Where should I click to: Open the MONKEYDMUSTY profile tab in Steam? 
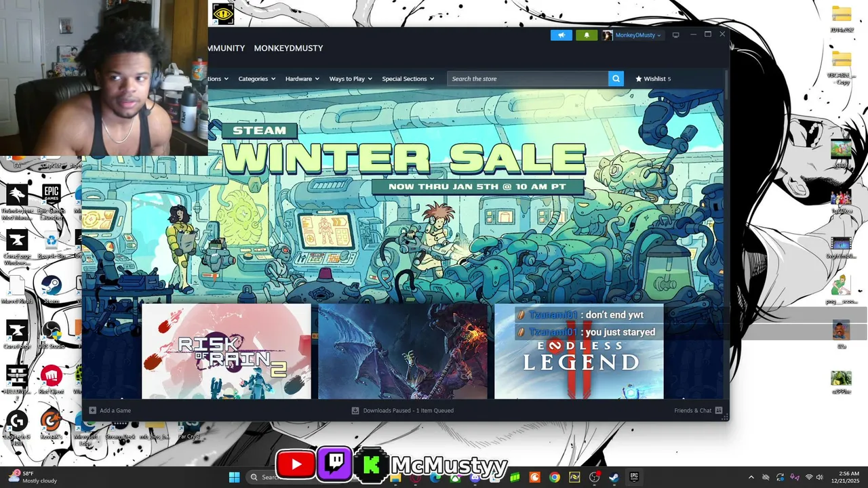288,48
